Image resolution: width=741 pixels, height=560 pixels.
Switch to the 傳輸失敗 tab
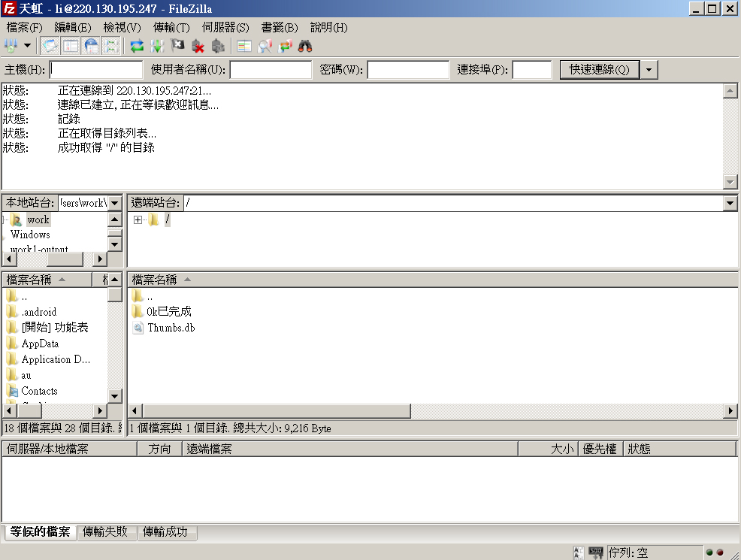(x=105, y=531)
